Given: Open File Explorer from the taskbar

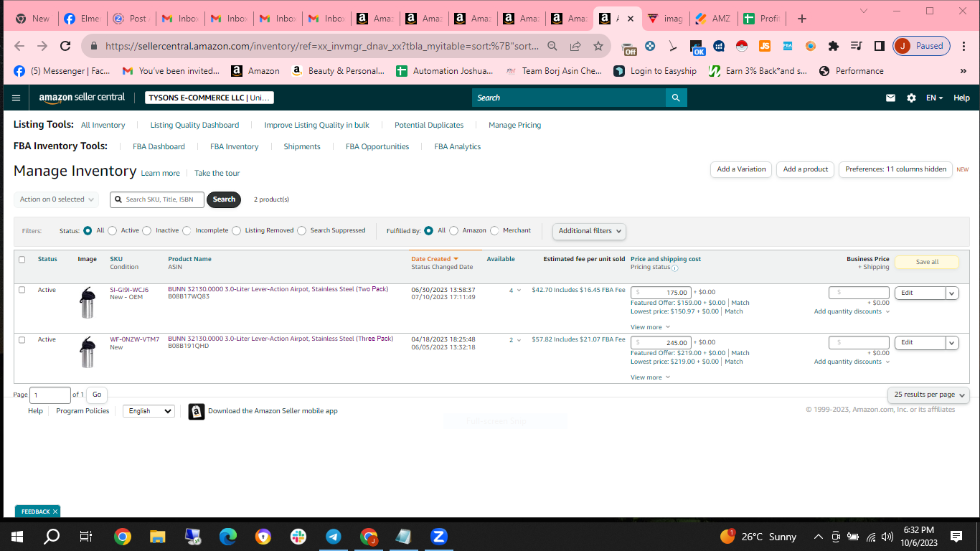Looking at the screenshot, I should (157, 537).
